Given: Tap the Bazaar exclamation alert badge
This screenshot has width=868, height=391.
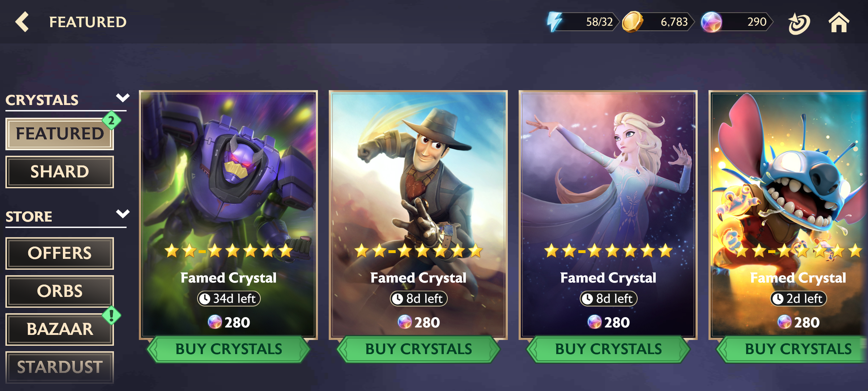Looking at the screenshot, I should coord(111,315).
